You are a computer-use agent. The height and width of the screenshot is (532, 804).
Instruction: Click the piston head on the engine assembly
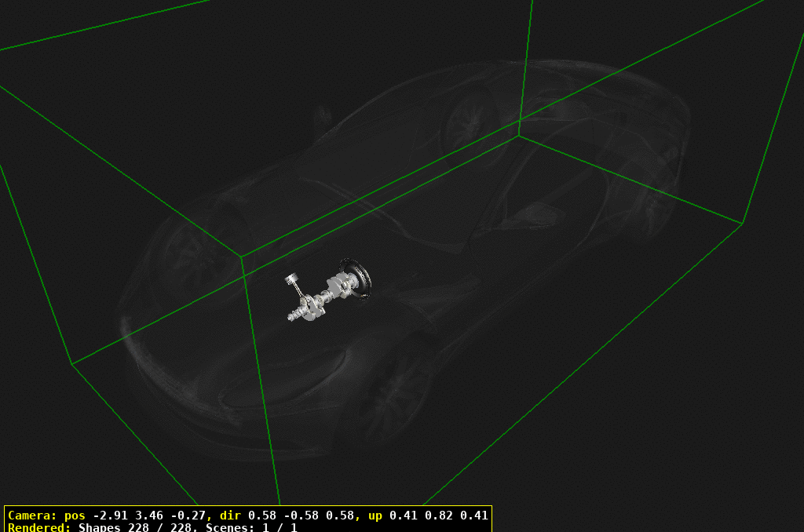292,279
